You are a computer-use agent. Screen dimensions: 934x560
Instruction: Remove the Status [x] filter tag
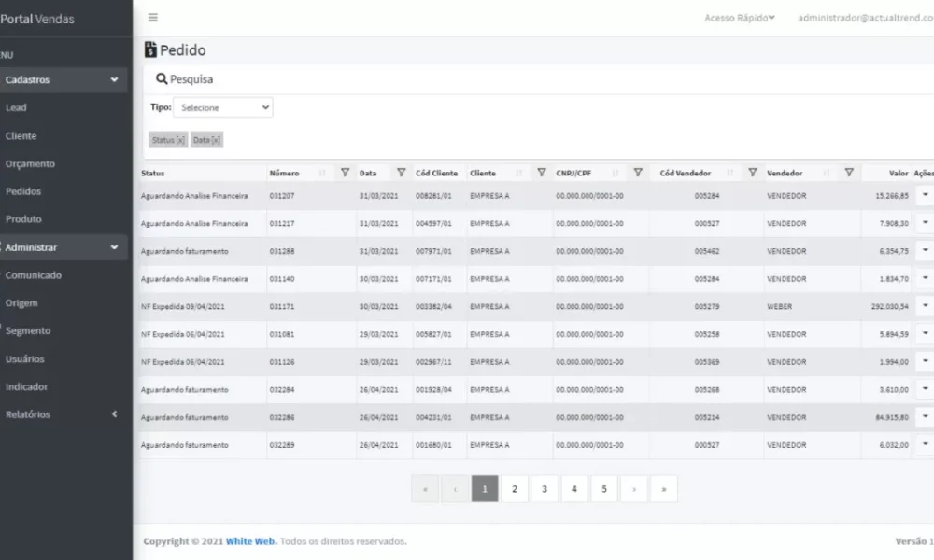tap(168, 140)
